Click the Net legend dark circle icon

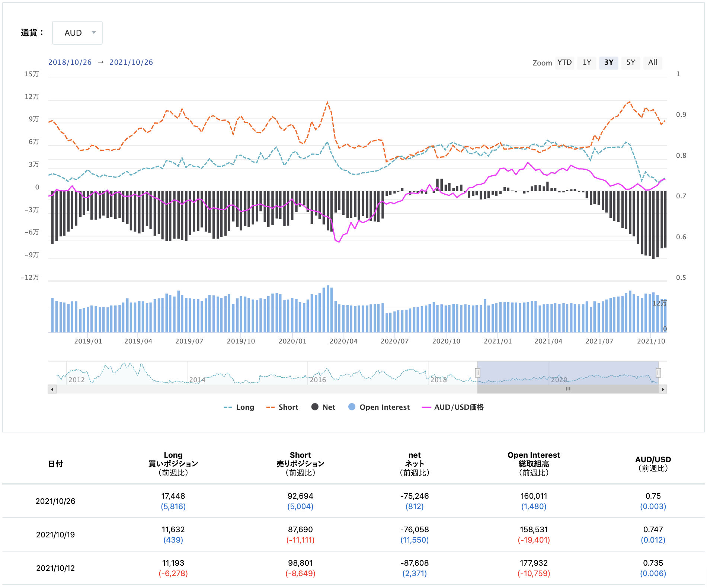point(315,407)
